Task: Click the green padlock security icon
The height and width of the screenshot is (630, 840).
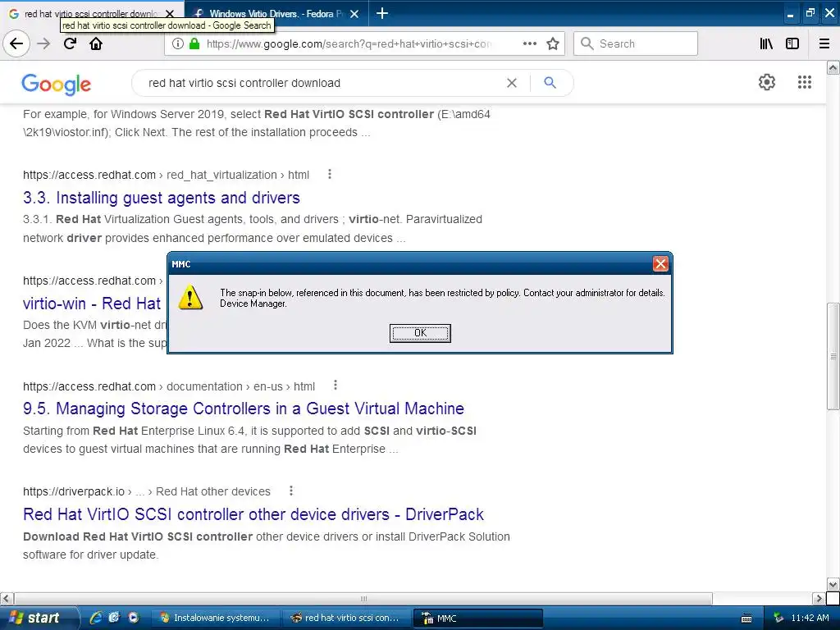Action: coord(194,44)
